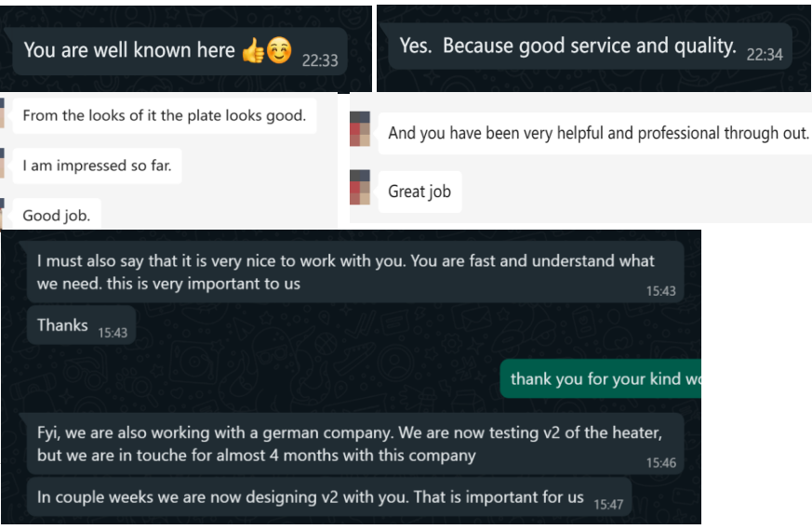Viewport: 812px width, 529px height.
Task: Click the avatar next to 'very helpful' message
Action: tap(360, 129)
